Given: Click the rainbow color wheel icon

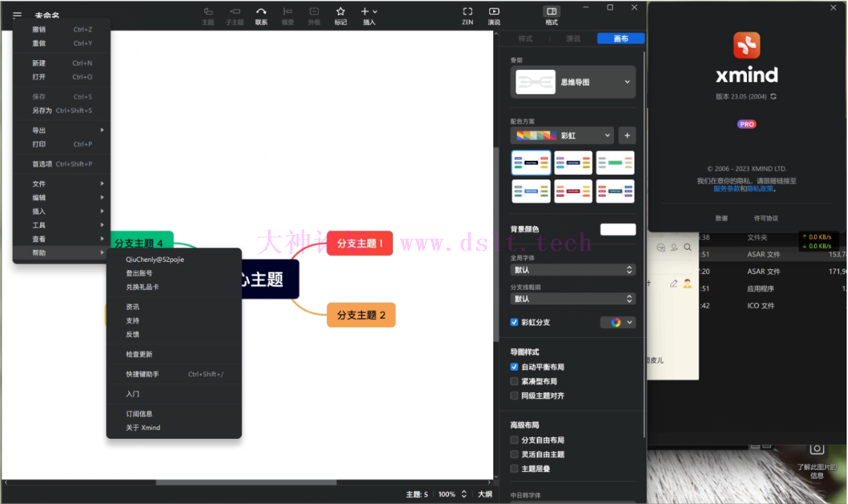Looking at the screenshot, I should coord(616,322).
